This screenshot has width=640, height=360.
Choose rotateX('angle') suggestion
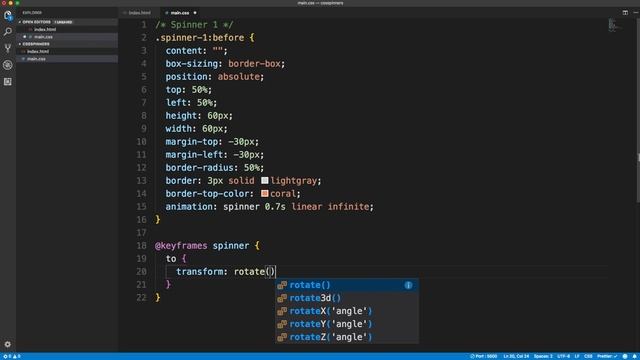pyautogui.click(x=347, y=311)
